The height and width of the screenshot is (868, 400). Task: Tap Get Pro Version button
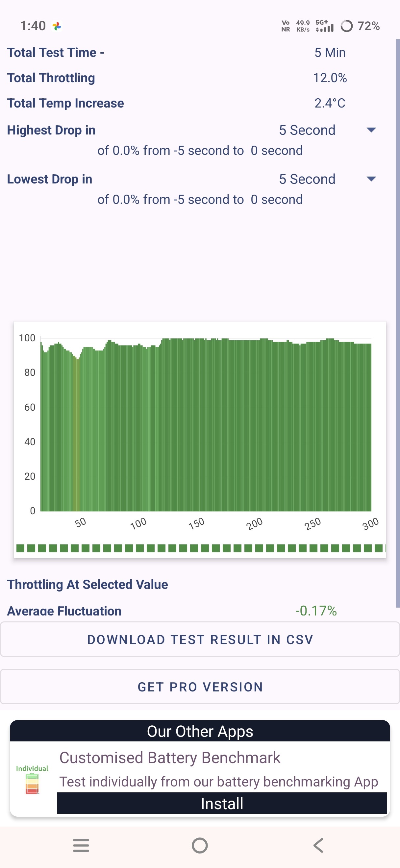(200, 687)
